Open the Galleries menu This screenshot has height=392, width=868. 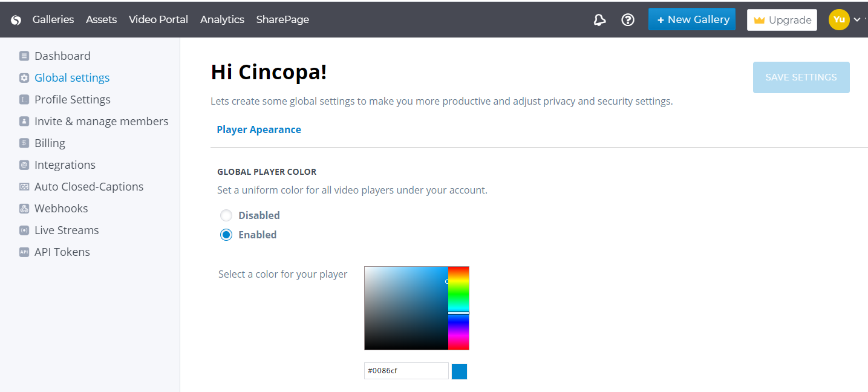pos(53,19)
